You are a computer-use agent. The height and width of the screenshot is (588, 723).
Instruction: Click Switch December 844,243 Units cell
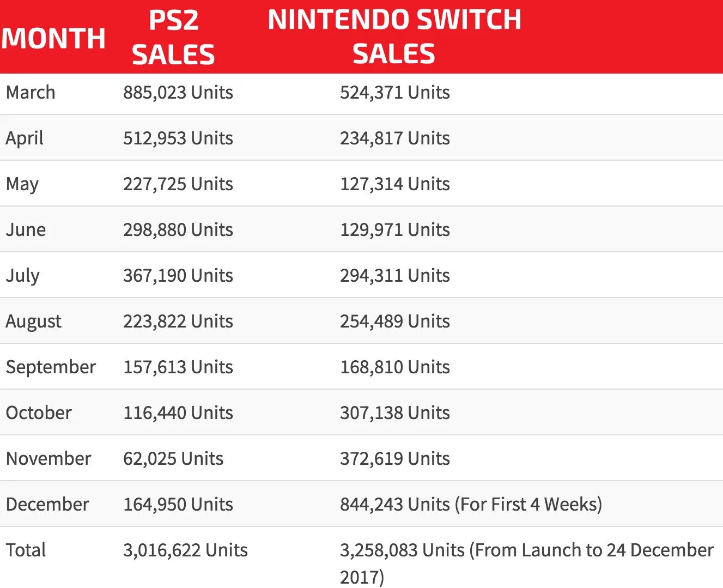[x=471, y=504]
